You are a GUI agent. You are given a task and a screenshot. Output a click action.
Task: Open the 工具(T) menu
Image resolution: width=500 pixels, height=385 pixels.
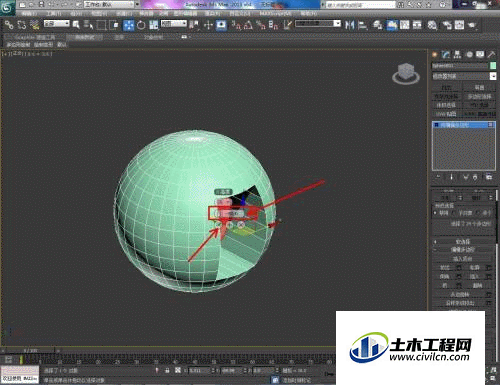point(54,14)
